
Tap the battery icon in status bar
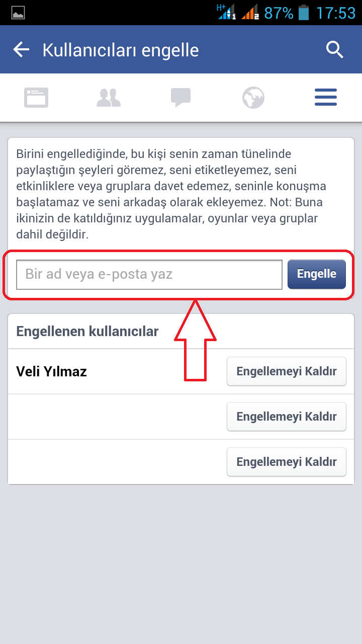click(x=304, y=12)
